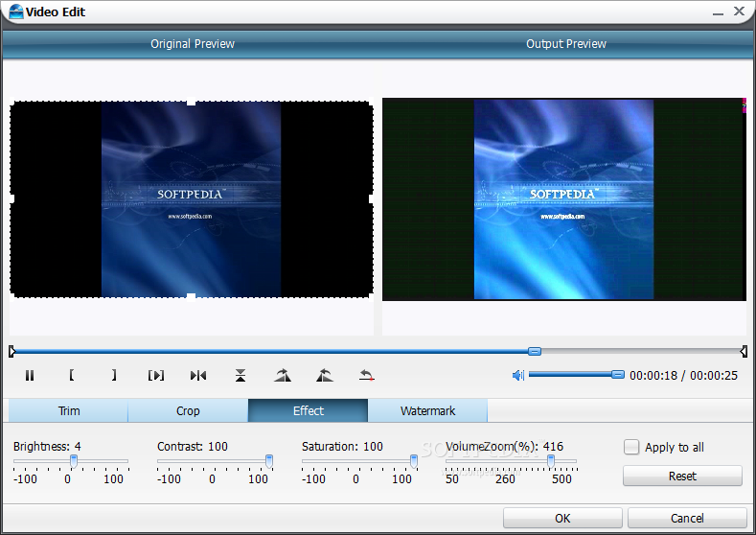The image size is (756, 535).
Task: Click the Saturation: 100 label
Action: click(342, 446)
